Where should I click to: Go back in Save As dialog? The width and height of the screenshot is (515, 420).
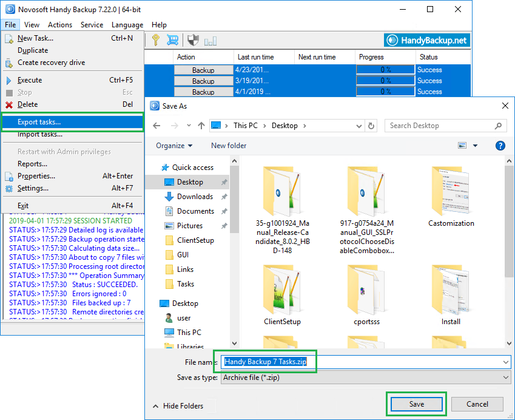click(157, 126)
